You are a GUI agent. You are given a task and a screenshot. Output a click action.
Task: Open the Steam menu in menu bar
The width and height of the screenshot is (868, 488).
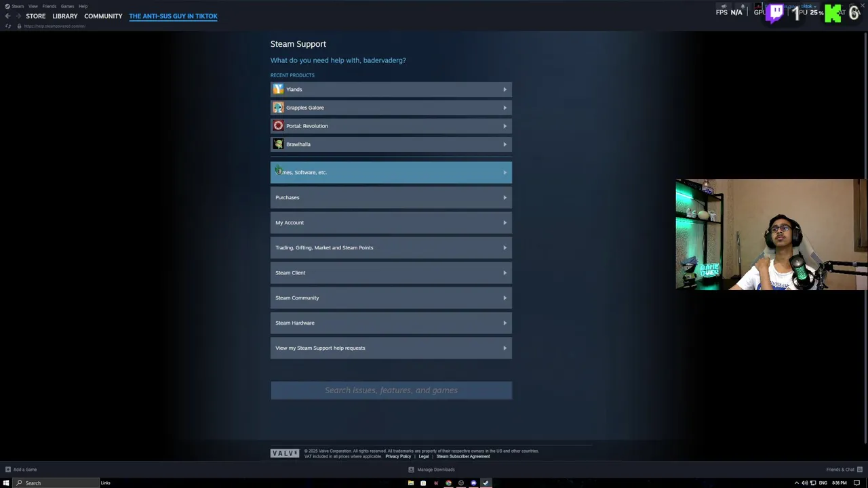tap(18, 6)
